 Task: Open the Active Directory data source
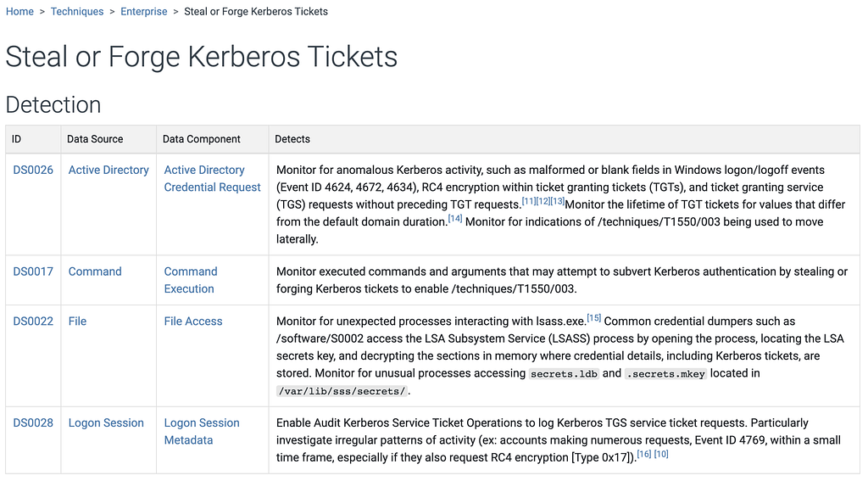[x=108, y=170]
